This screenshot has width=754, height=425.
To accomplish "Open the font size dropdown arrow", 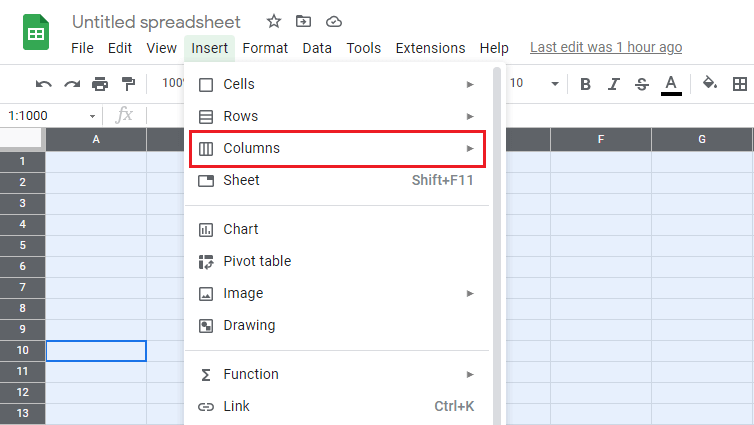I will pos(554,84).
